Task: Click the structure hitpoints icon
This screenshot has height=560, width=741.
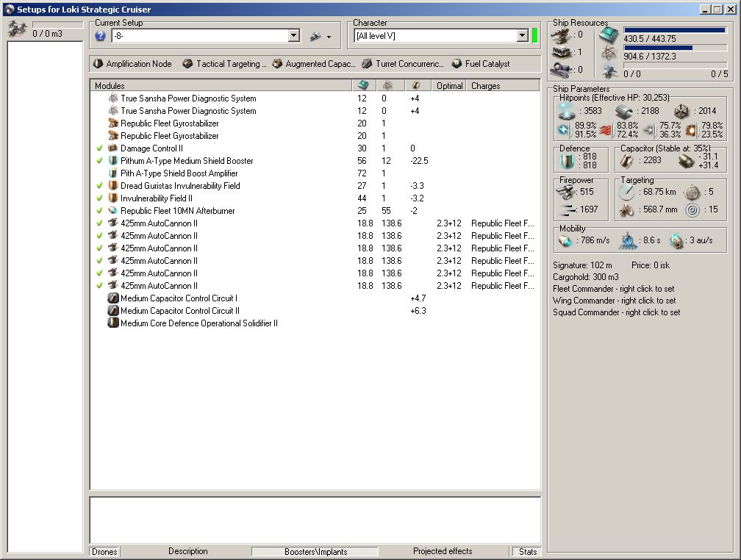Action: tap(681, 111)
